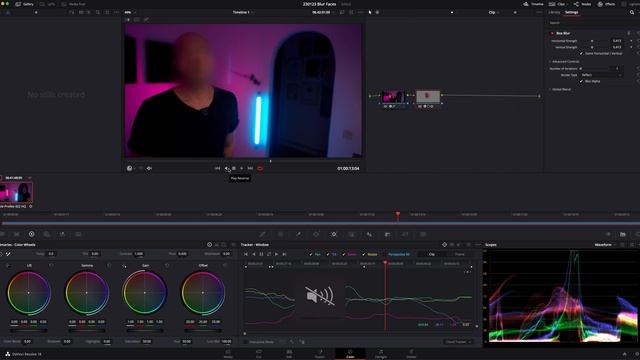Viewport: 640px width, 360px height.
Task: Open the Clip mode dropdown above node graph
Action: pos(493,13)
